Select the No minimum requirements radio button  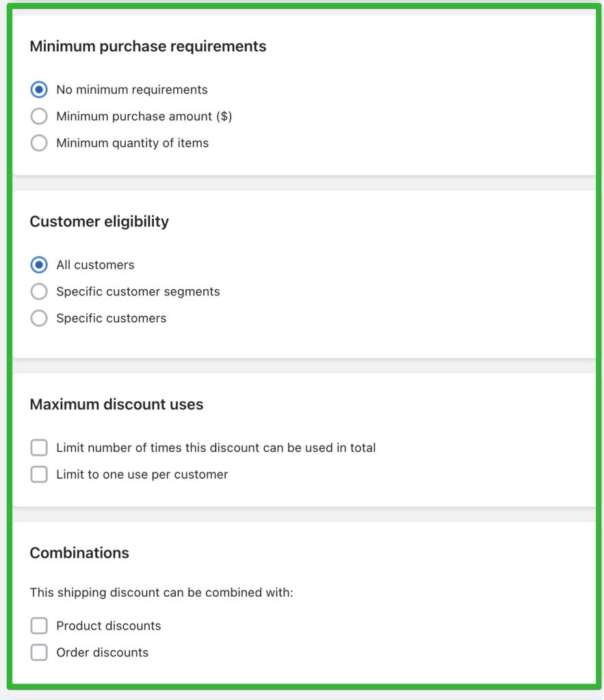[x=39, y=90]
